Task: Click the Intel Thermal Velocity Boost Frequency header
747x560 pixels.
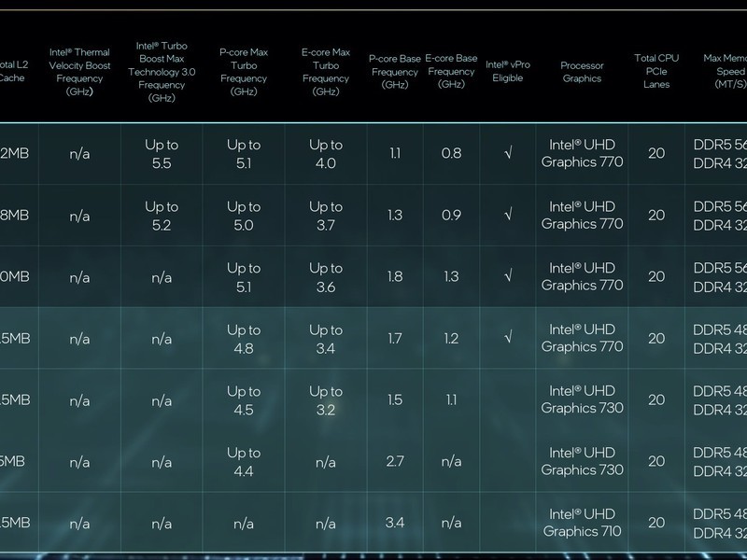Action: [x=79, y=72]
